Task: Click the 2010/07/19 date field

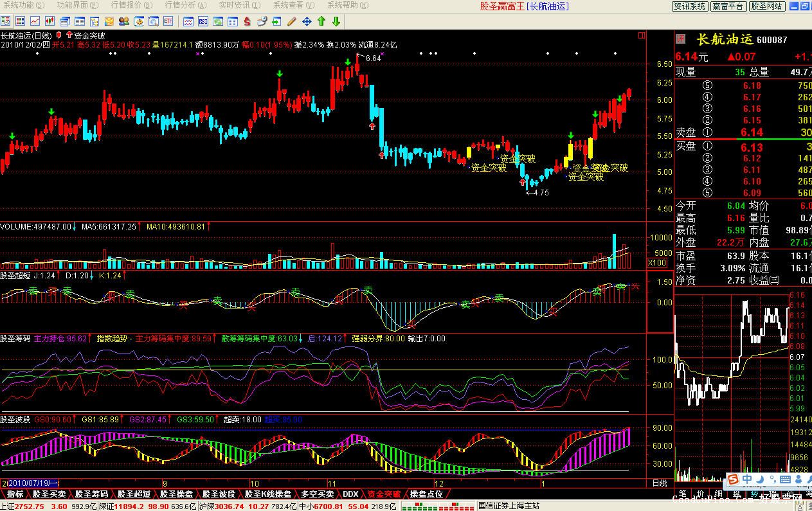Action: [32, 483]
